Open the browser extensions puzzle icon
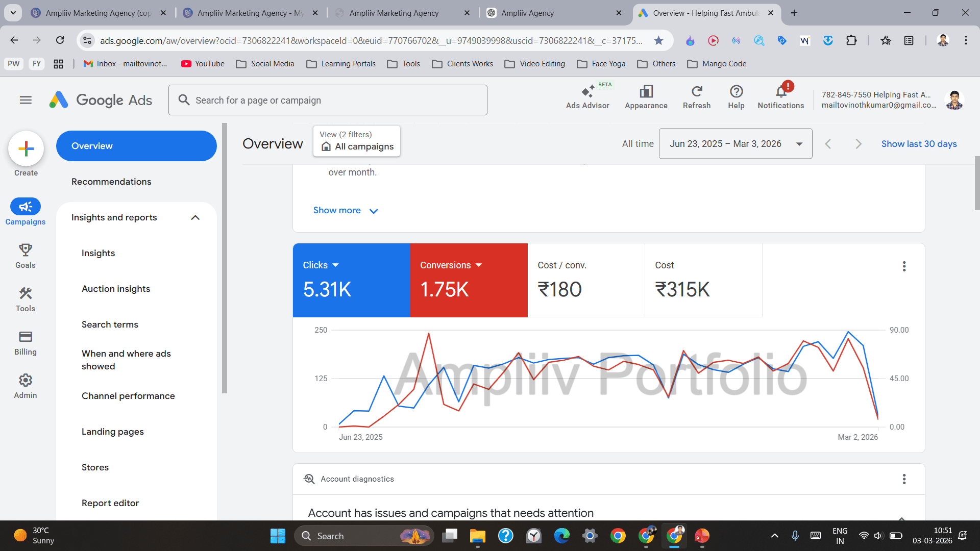 851,40
